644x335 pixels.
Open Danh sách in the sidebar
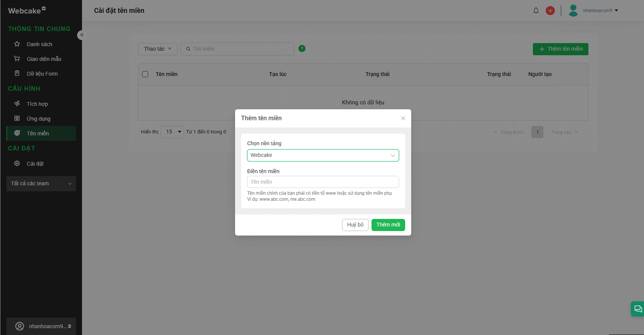pos(39,44)
